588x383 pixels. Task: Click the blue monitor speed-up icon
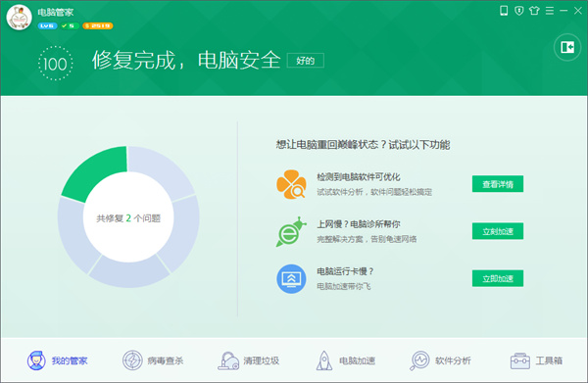coord(291,279)
